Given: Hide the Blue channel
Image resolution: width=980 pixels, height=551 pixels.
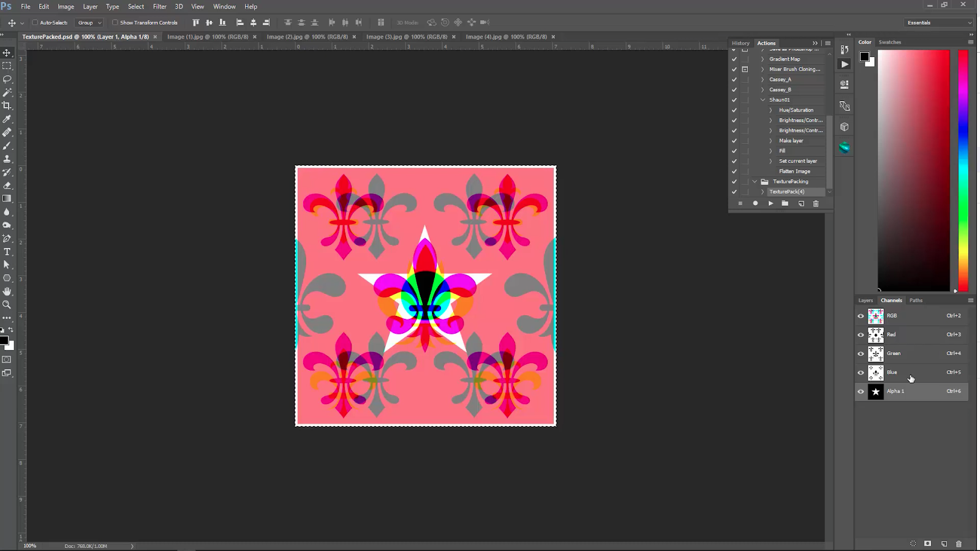Looking at the screenshot, I should pos(861,372).
